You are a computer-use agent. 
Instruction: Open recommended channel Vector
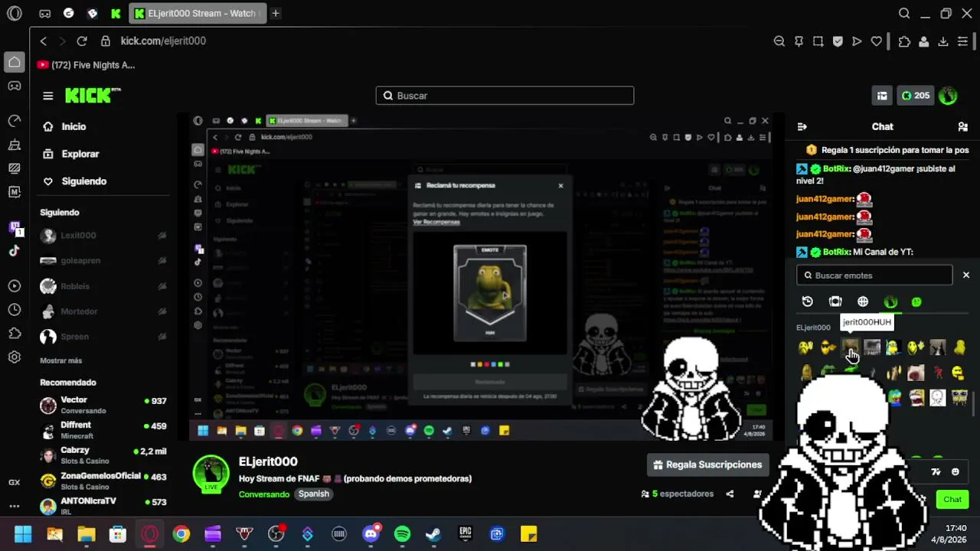click(103, 405)
